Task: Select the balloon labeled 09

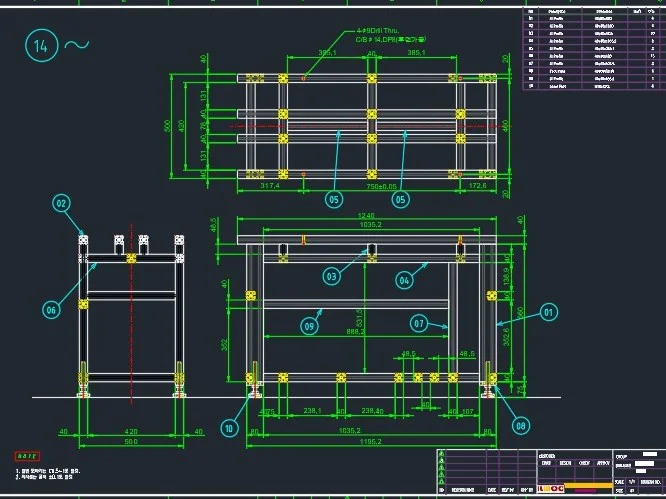Action: [x=310, y=325]
